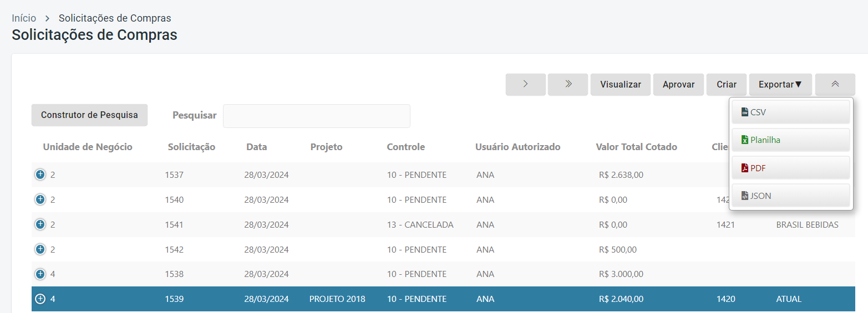Collapse panel with double up-chevron button

pos(835,85)
